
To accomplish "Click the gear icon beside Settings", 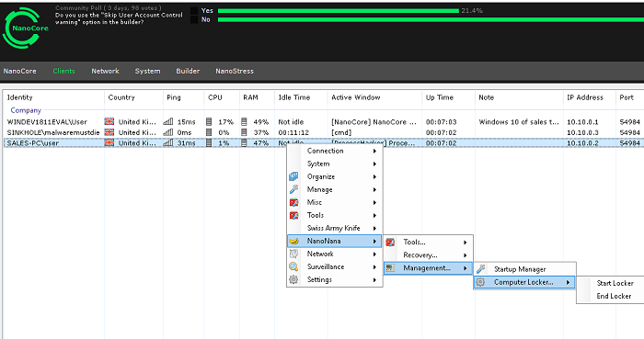I will tap(293, 279).
